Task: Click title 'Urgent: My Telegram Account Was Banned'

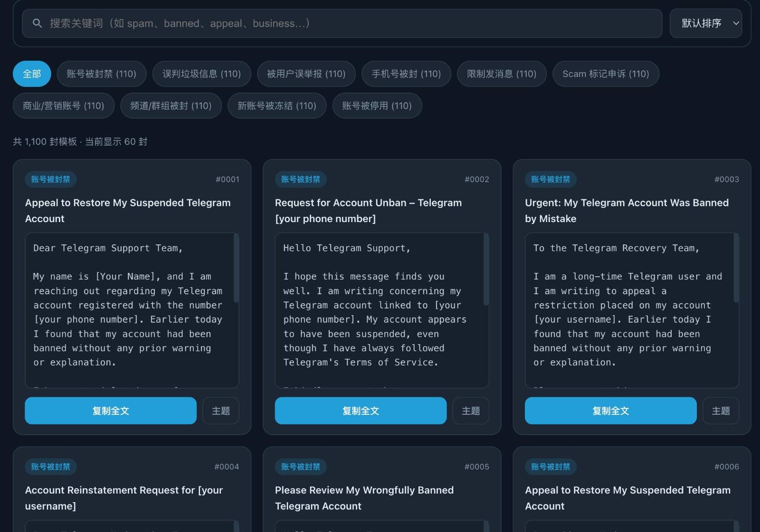Action: click(627, 203)
